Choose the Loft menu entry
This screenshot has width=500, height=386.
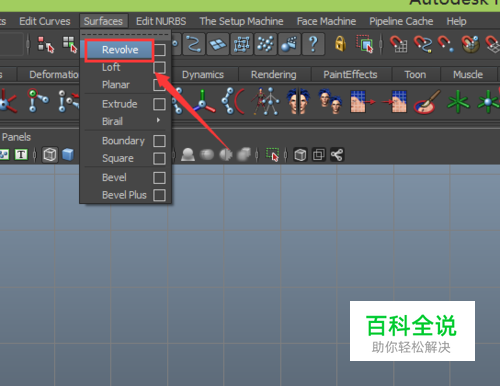(x=111, y=67)
